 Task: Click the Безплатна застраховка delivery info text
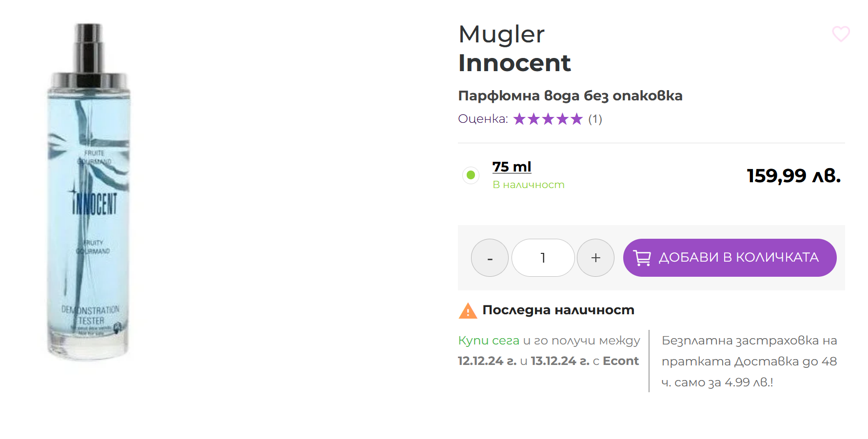[x=749, y=361]
